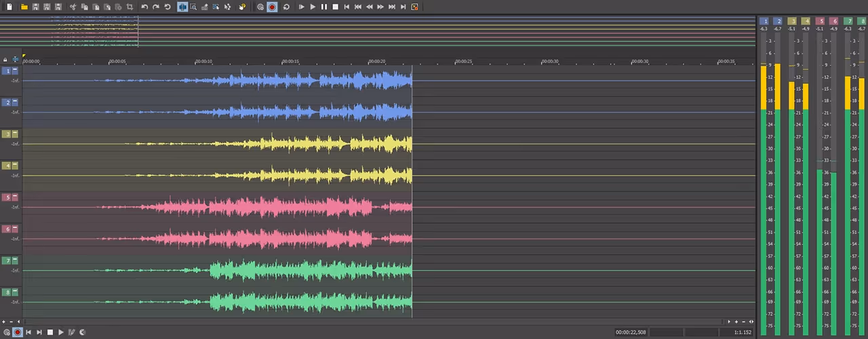Click the Undo arrow in the toolbar
This screenshot has width=868, height=339.
click(144, 7)
